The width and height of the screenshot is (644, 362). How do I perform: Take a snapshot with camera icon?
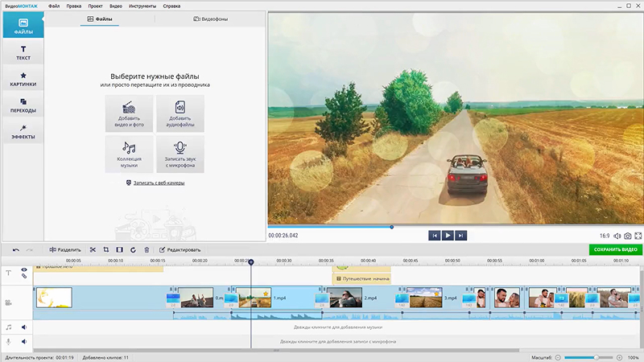tap(628, 236)
